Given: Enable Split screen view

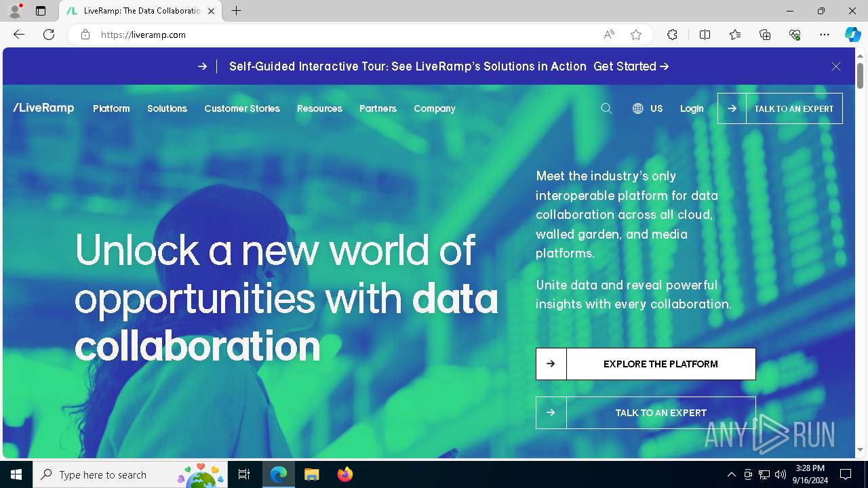Looking at the screenshot, I should point(705,35).
